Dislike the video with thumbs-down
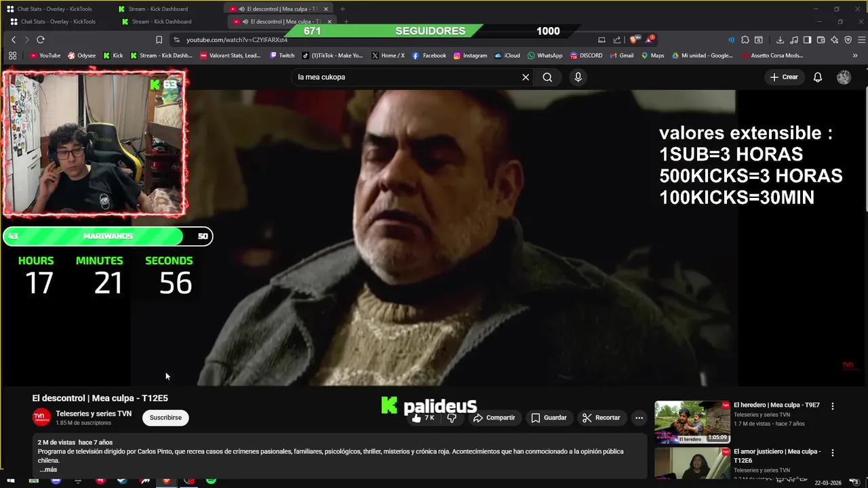This screenshot has width=868, height=488. click(452, 418)
